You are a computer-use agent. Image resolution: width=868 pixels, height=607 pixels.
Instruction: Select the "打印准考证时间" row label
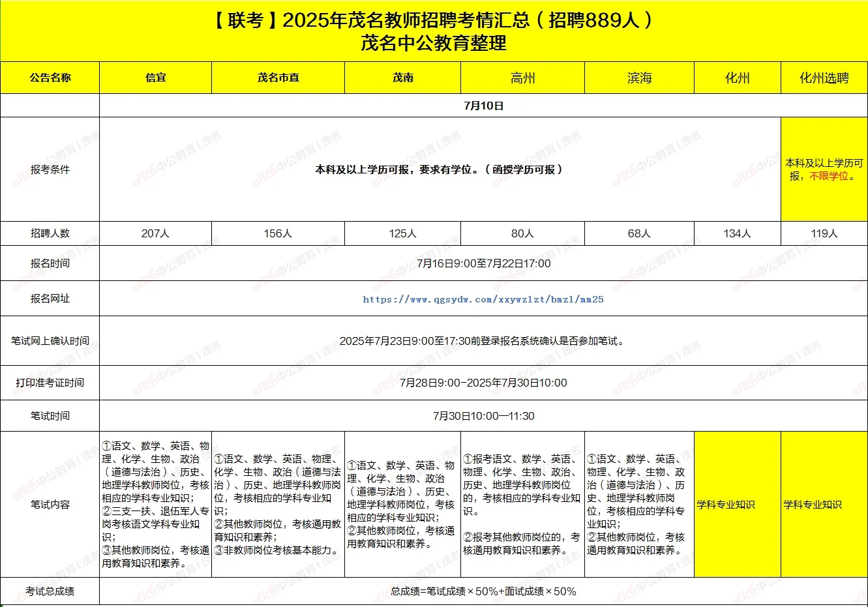[50, 383]
